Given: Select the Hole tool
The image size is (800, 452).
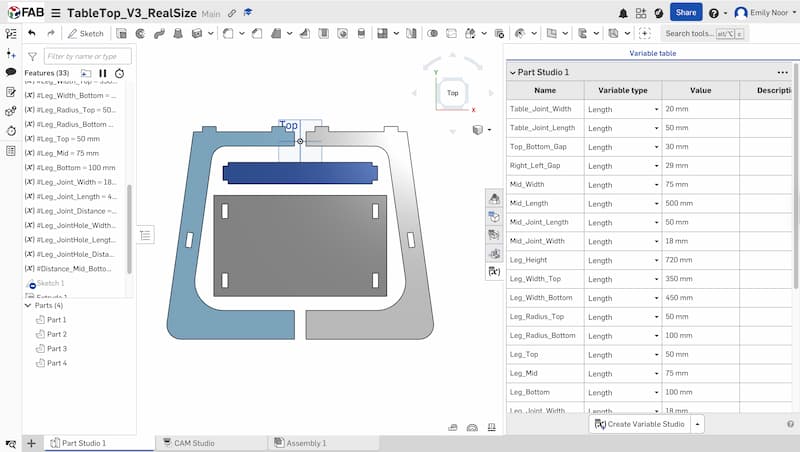Looking at the screenshot, I should (342, 34).
